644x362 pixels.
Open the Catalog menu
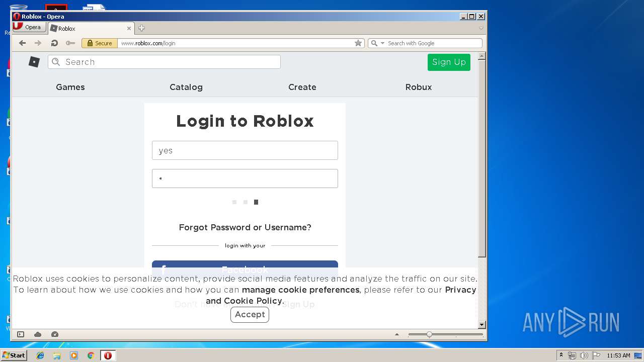pos(186,87)
